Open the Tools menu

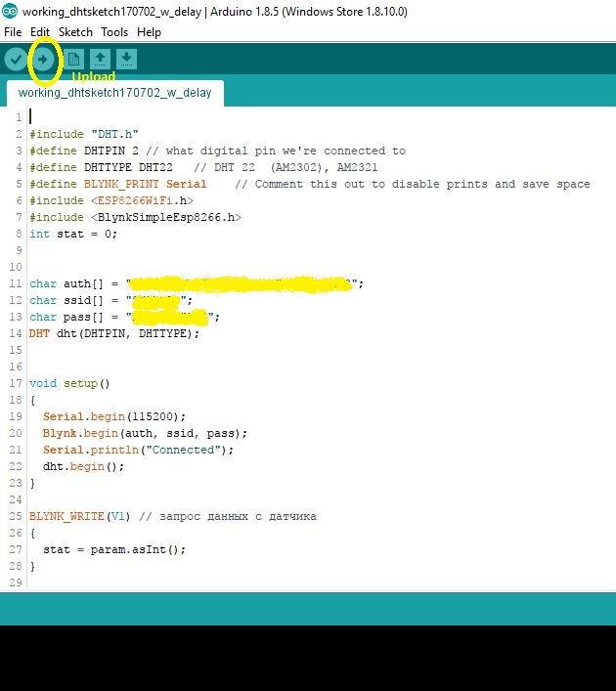coord(114,32)
